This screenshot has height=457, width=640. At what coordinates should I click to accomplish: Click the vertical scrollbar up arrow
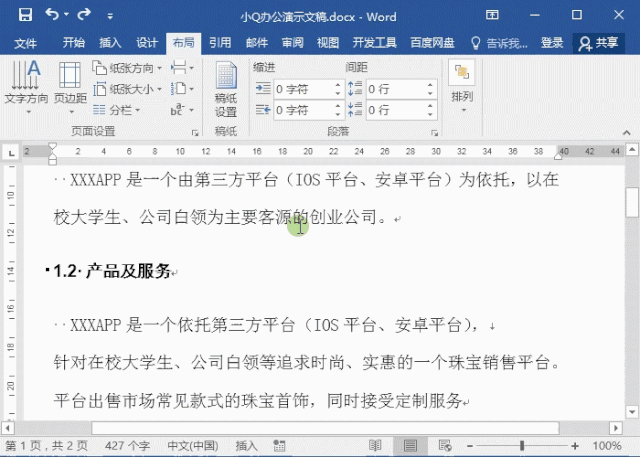tap(632, 149)
